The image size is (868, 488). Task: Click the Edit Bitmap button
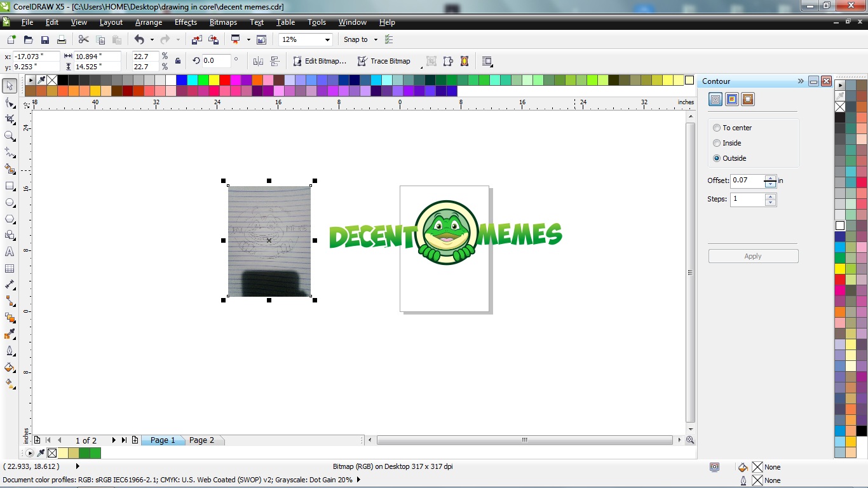click(320, 61)
